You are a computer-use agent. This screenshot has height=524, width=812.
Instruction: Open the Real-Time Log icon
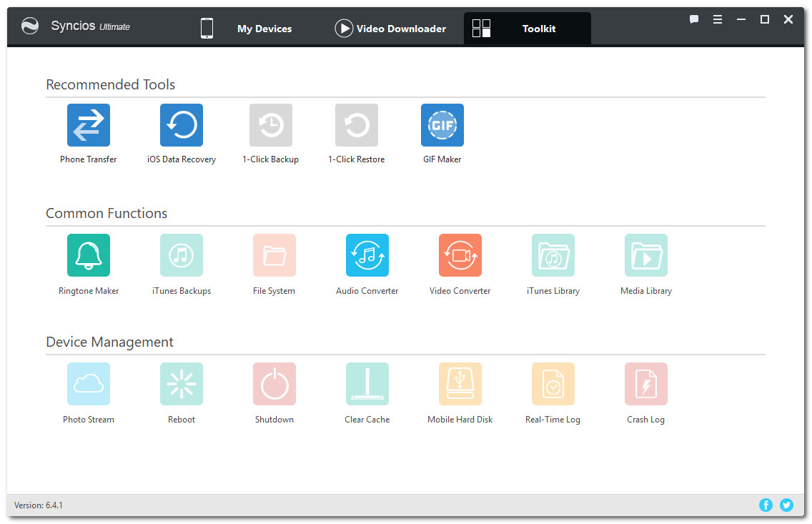point(553,384)
